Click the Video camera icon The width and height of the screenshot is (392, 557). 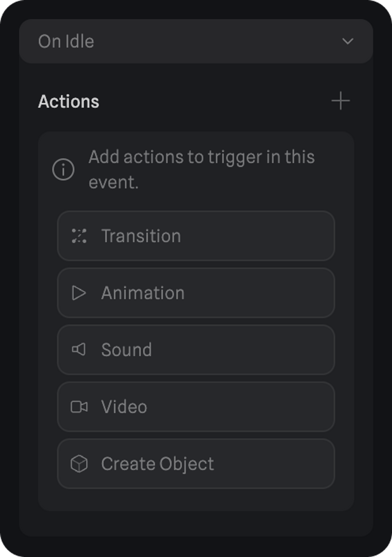coord(79,407)
